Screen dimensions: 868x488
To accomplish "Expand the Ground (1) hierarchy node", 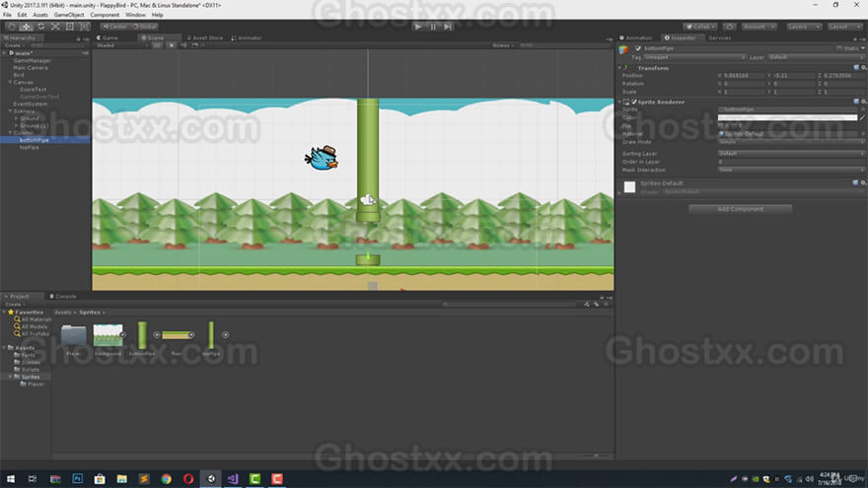I will click(16, 125).
